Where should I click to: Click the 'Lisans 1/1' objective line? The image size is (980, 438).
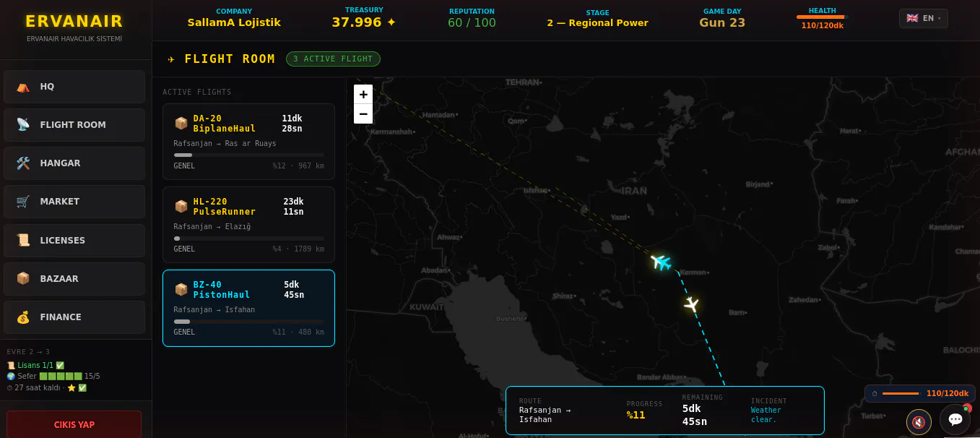point(36,366)
